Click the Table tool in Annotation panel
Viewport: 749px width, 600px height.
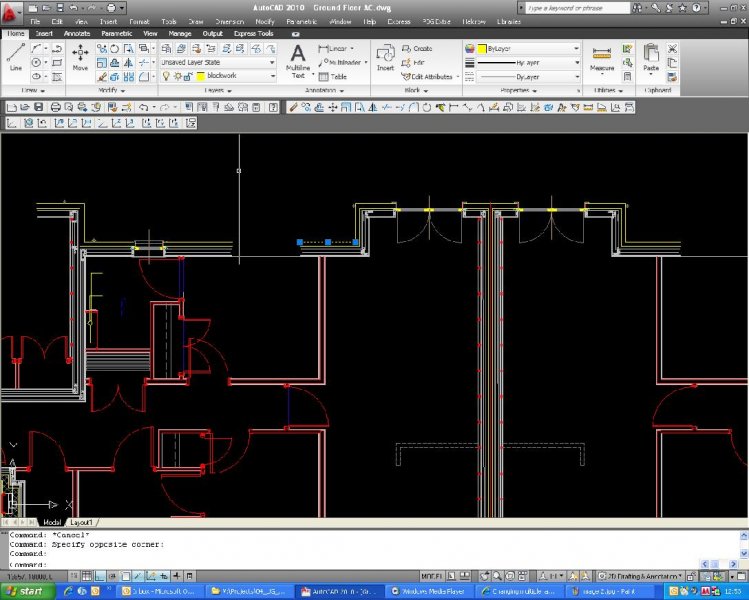tap(334, 76)
